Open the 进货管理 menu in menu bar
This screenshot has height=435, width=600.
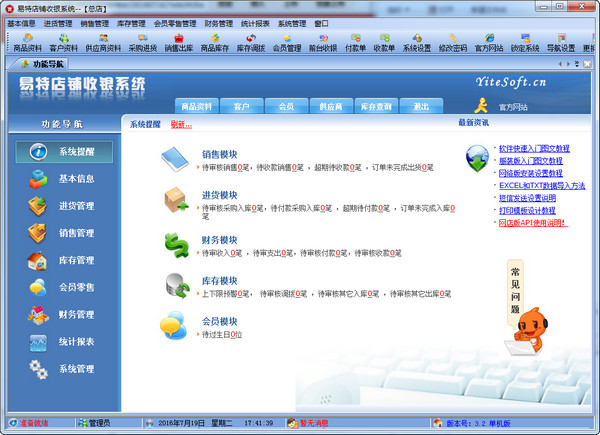57,22
